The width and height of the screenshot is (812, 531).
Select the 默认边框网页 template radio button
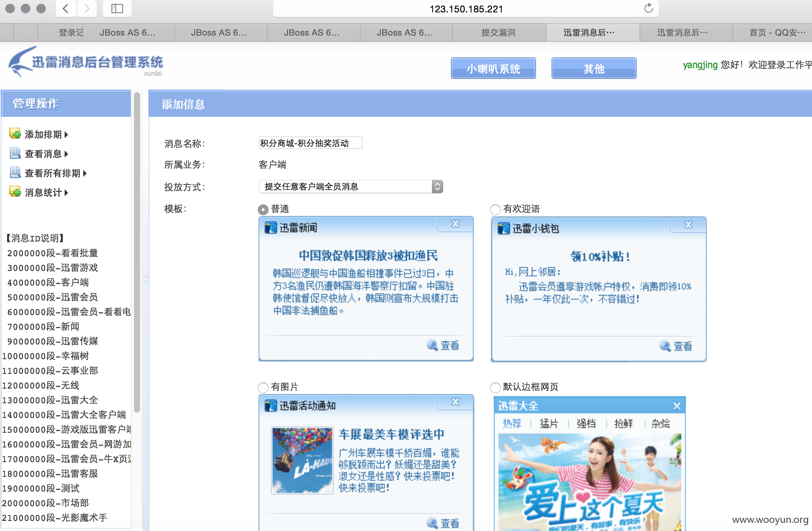pyautogui.click(x=495, y=387)
